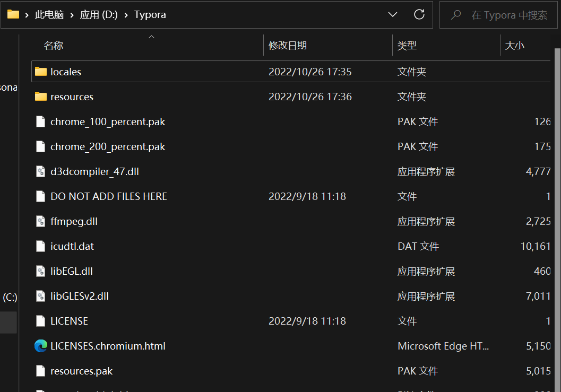The height and width of the screenshot is (392, 561).
Task: Click the folder icon in address bar
Action: click(x=13, y=14)
